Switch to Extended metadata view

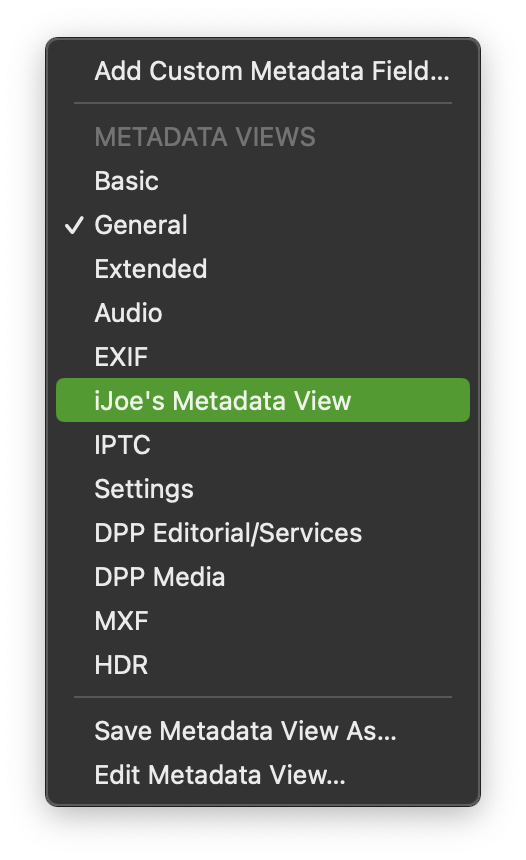(x=263, y=269)
